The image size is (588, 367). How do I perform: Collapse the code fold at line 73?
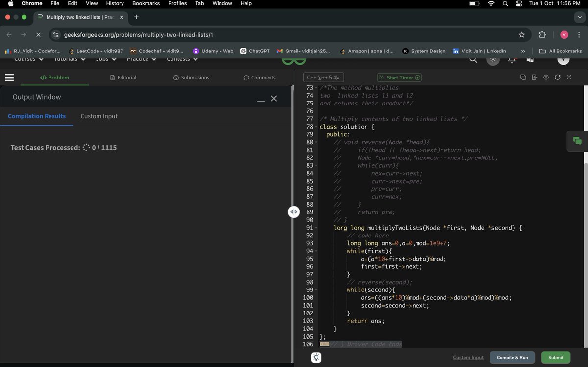316,88
